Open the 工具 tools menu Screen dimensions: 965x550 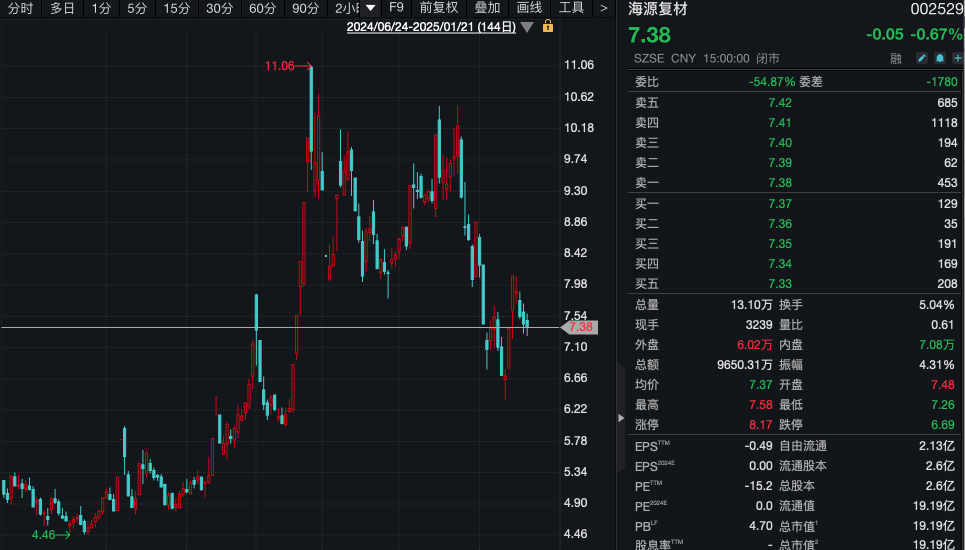(x=571, y=8)
